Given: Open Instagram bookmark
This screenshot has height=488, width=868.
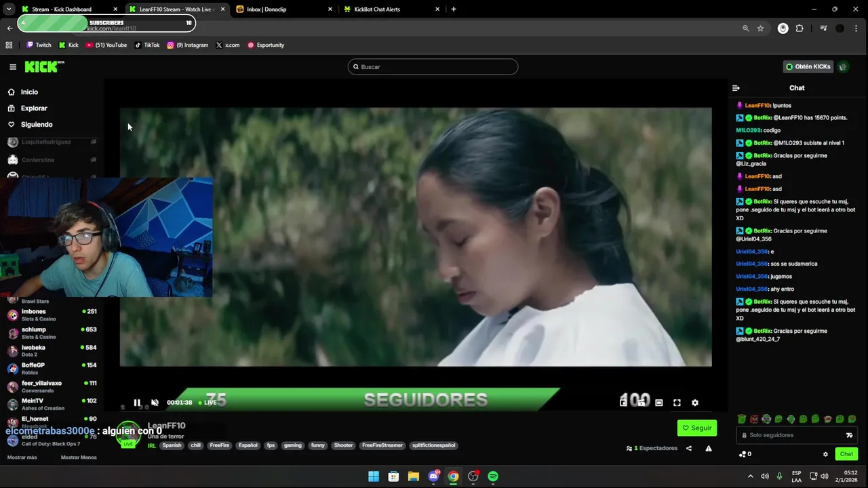Looking at the screenshot, I should click(x=188, y=45).
